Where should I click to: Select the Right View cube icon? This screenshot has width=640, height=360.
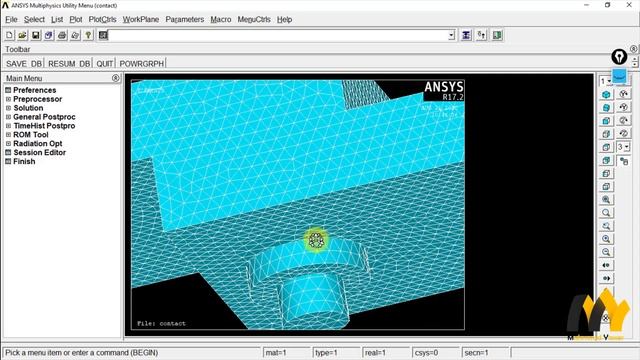pyautogui.click(x=606, y=134)
